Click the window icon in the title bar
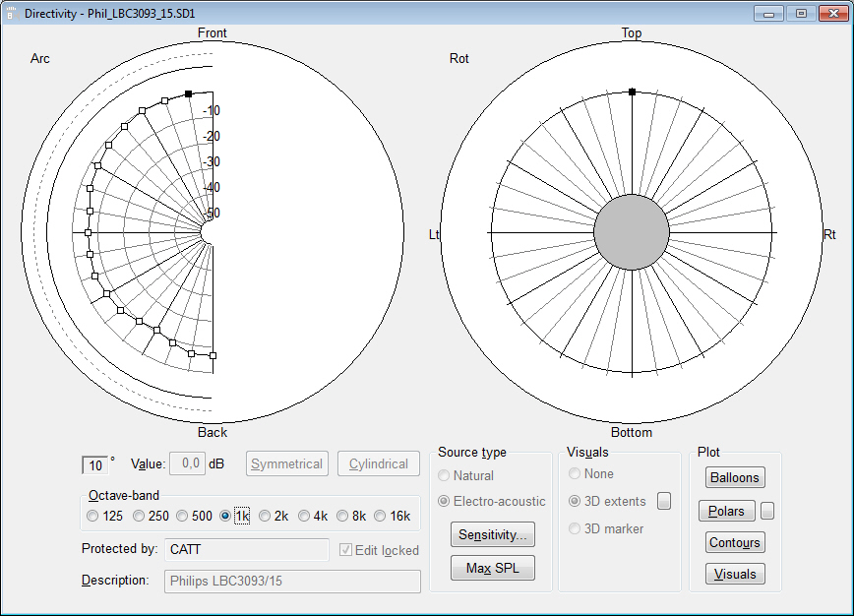 [x=13, y=13]
